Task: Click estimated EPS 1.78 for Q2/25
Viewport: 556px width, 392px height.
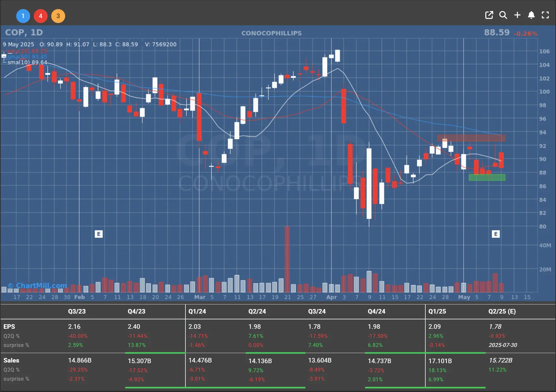Action: pyautogui.click(x=495, y=327)
